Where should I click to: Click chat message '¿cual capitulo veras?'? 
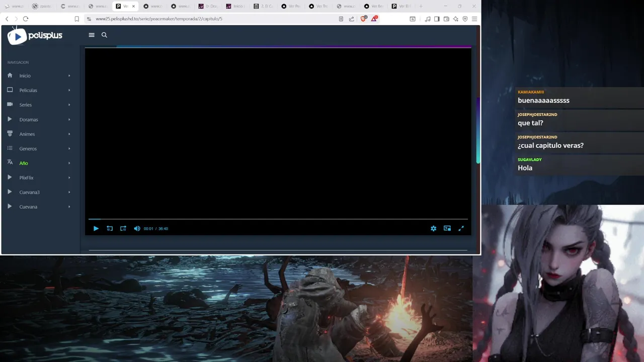point(550,145)
